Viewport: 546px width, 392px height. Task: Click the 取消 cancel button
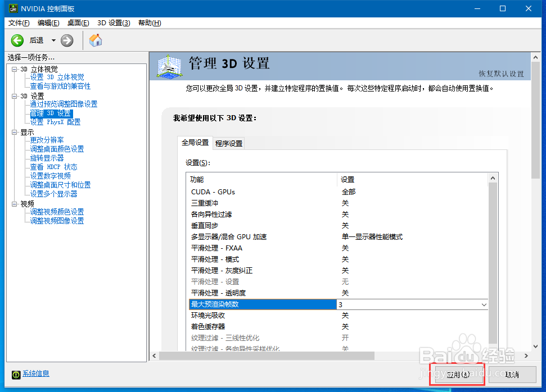(x=512, y=375)
